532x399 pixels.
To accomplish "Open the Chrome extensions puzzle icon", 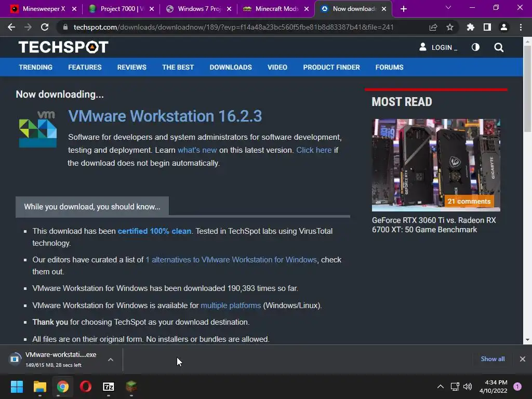I will click(x=471, y=27).
